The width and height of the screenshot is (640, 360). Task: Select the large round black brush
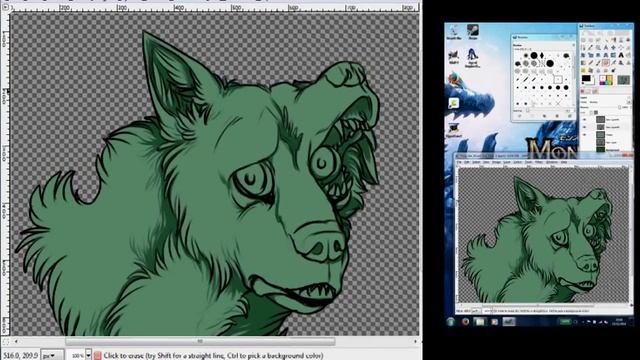point(550,64)
